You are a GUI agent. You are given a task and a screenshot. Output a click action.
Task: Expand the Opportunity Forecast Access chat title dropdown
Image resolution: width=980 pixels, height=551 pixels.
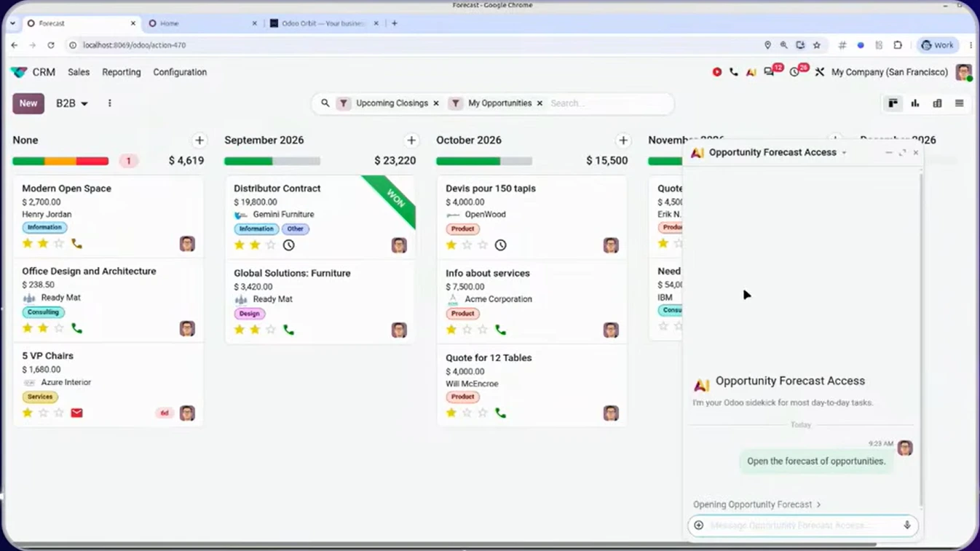point(845,153)
